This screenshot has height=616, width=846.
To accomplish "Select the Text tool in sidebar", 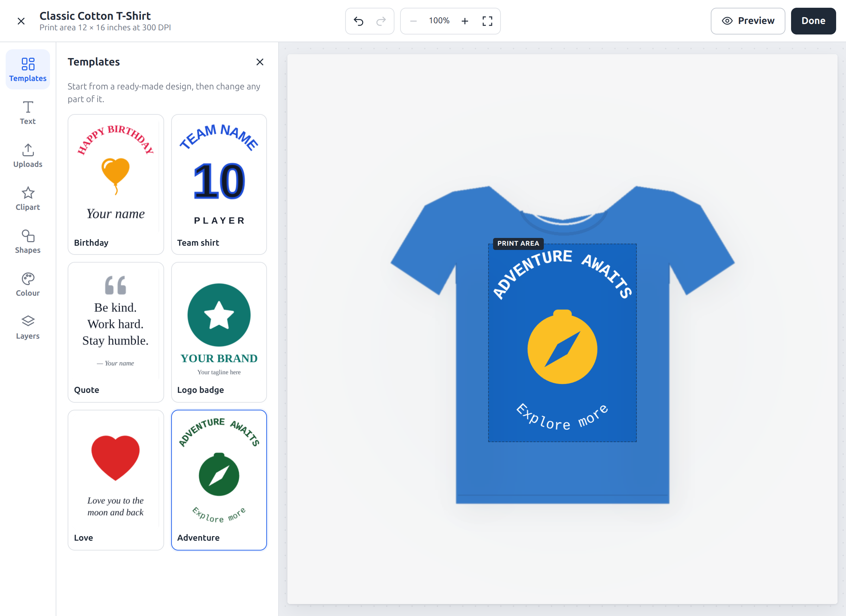I will [x=27, y=113].
